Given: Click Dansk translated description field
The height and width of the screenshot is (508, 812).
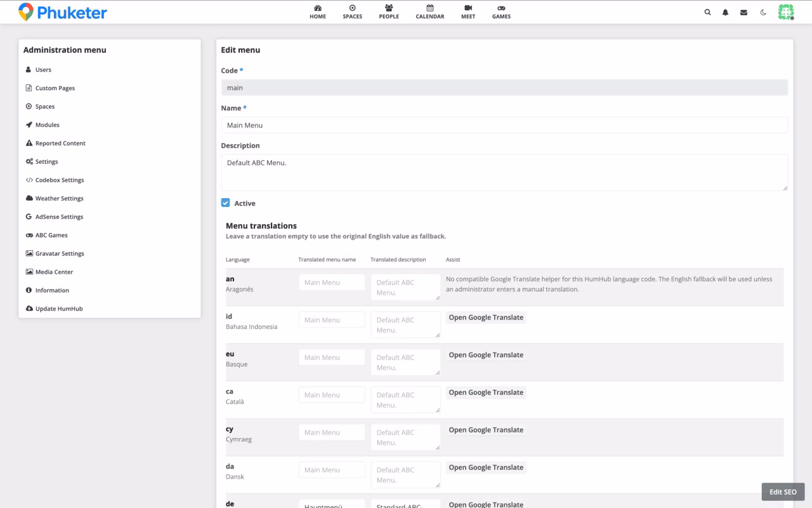Looking at the screenshot, I should (x=405, y=474).
